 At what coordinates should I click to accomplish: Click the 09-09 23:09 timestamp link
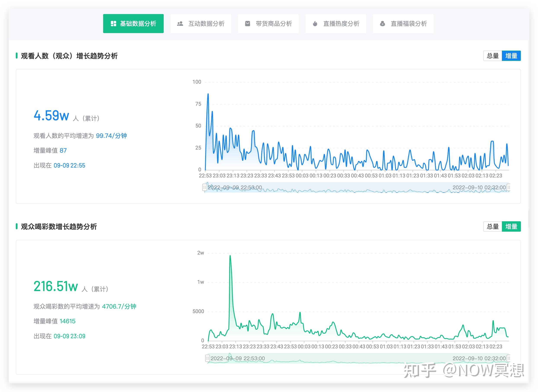(x=70, y=336)
